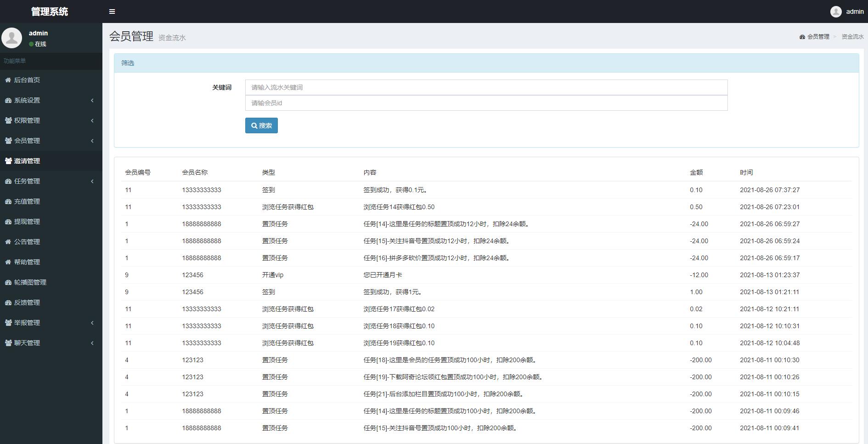Image resolution: width=868 pixels, height=444 pixels.
Task: Click the blue 搜索 search button
Action: [261, 125]
